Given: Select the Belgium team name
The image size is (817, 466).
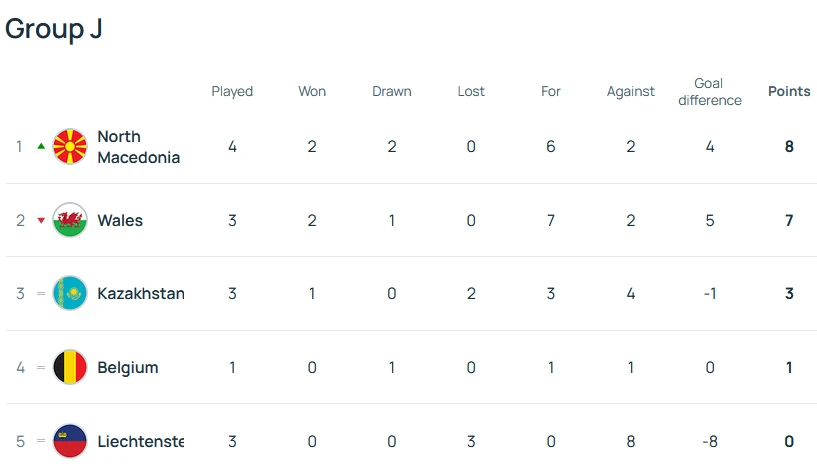Looking at the screenshot, I should point(127,367).
